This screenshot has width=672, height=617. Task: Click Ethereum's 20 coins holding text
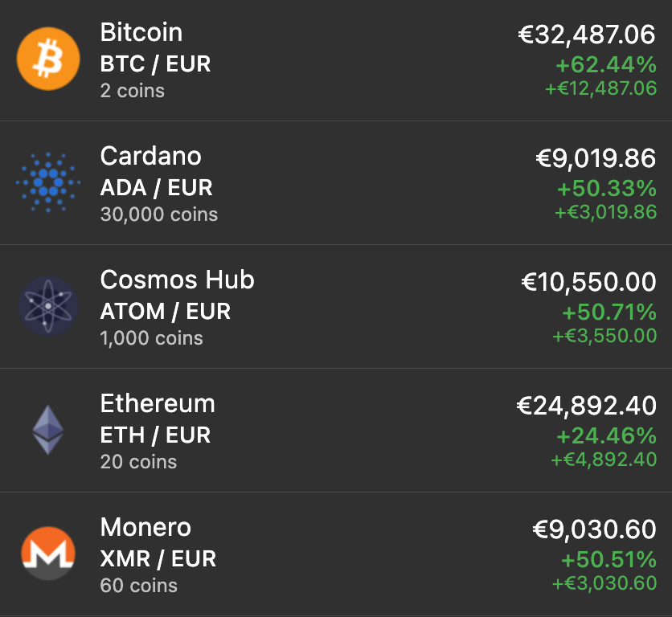pyautogui.click(x=138, y=462)
